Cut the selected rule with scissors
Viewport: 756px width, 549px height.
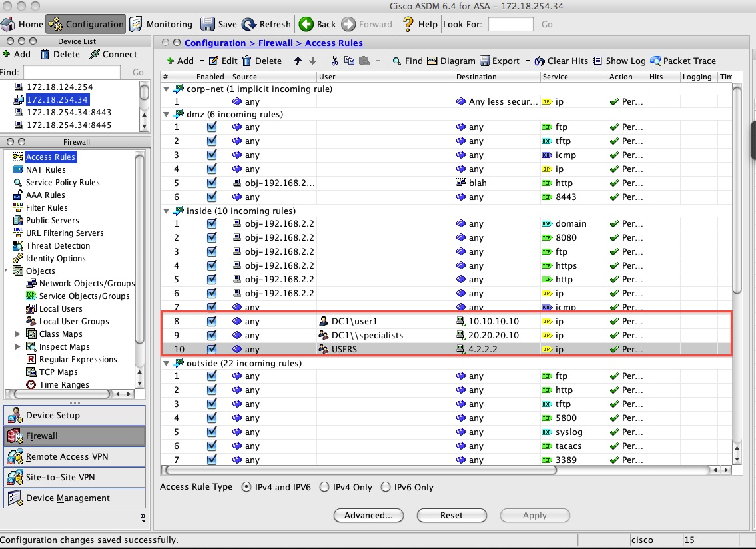tap(334, 61)
